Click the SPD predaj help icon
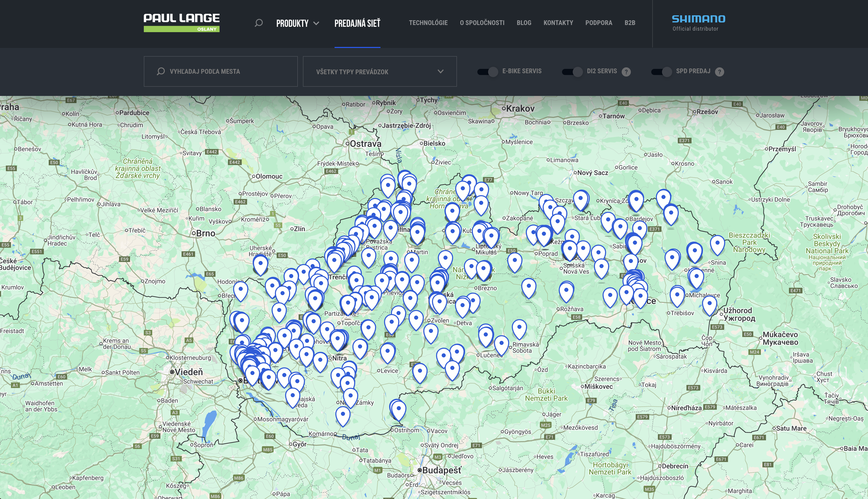The height and width of the screenshot is (499, 868). coord(720,72)
